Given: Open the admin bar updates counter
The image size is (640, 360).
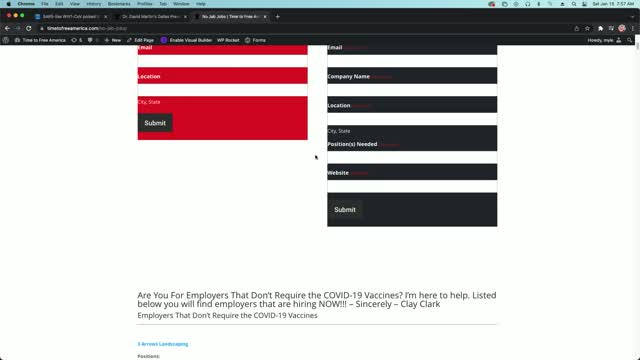Looking at the screenshot, I should (77, 40).
